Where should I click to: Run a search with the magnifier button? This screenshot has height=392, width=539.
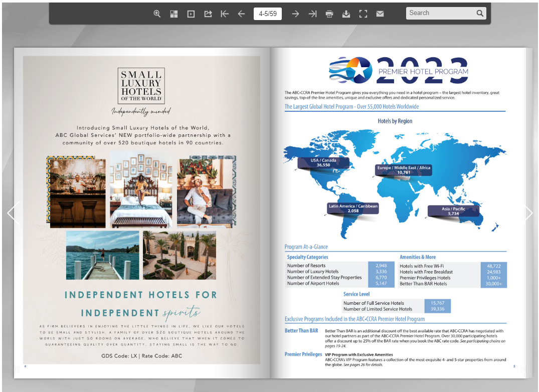coord(480,13)
